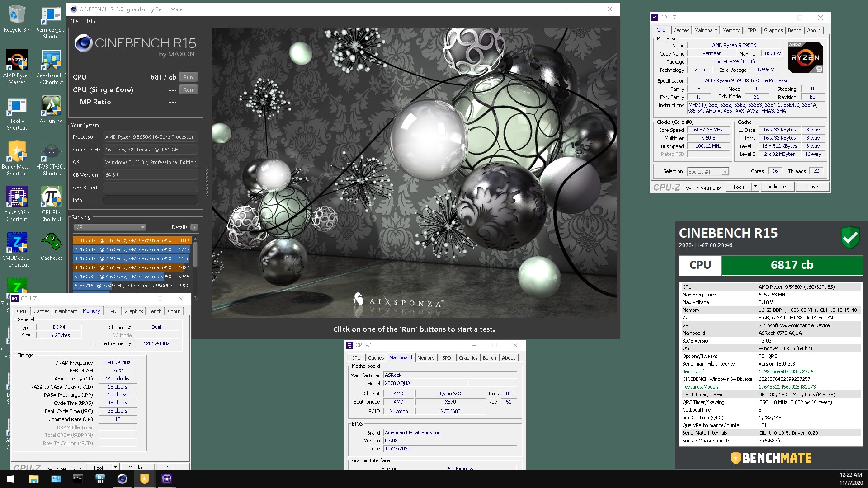Click Close button in top-right CPU-Z
The width and height of the screenshot is (868, 488).
pyautogui.click(x=812, y=187)
